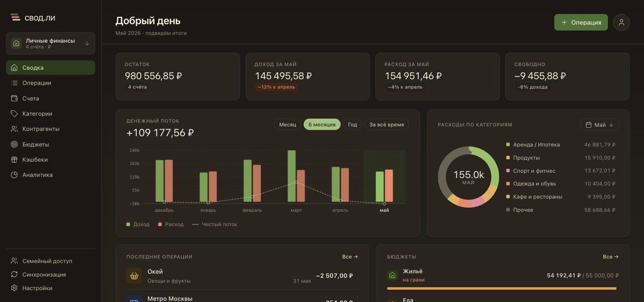Click the Жильё budget progress bar
This screenshot has width=644, height=302.
coord(503,289)
